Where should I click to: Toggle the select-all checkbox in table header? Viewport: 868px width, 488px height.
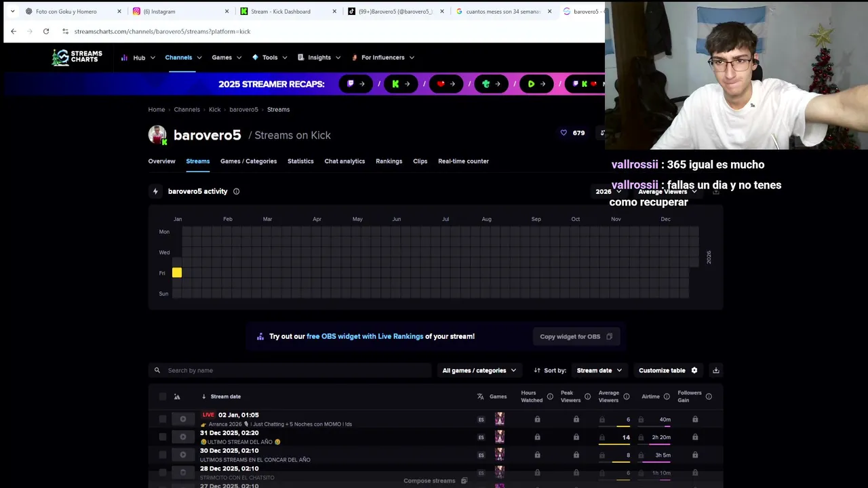(x=162, y=396)
